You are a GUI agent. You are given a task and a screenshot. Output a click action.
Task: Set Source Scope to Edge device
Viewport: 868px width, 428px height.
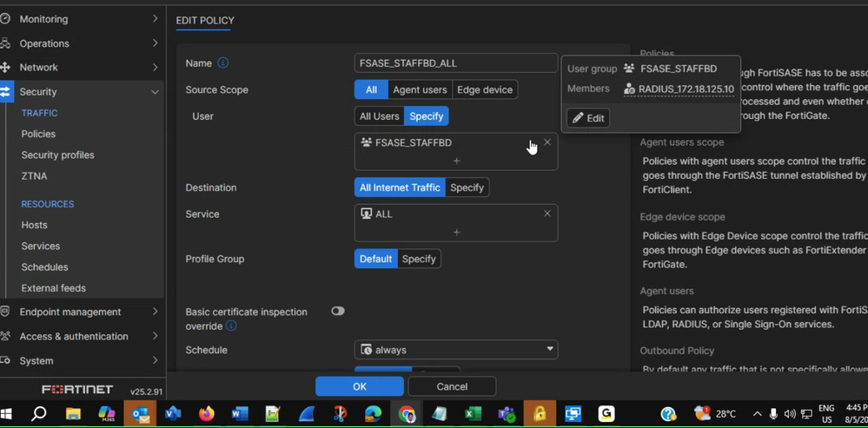pos(484,89)
